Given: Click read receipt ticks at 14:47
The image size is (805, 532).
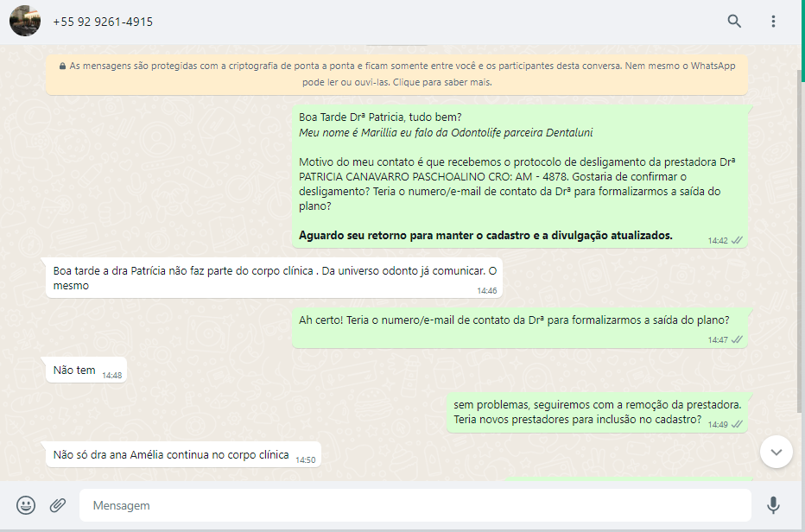Looking at the screenshot, I should click(x=737, y=339).
